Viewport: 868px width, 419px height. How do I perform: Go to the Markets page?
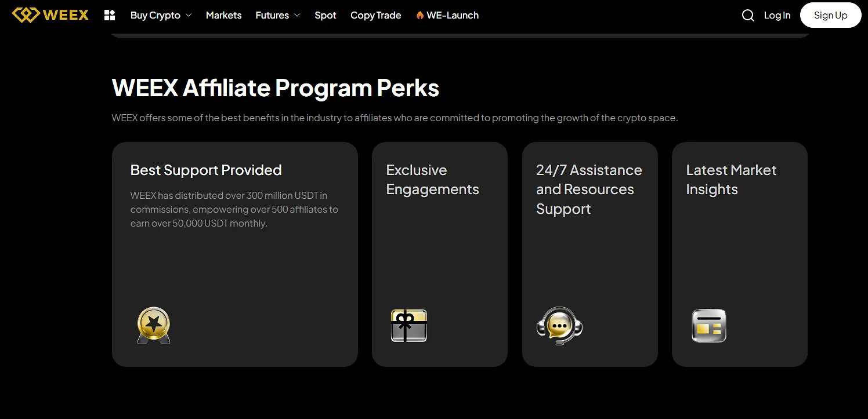tap(223, 16)
